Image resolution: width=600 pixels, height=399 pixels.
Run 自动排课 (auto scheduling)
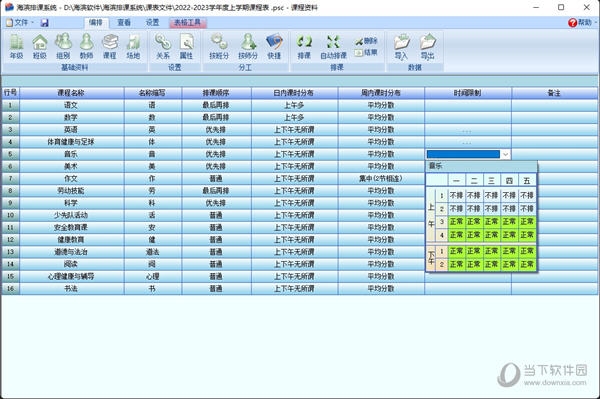click(x=333, y=46)
